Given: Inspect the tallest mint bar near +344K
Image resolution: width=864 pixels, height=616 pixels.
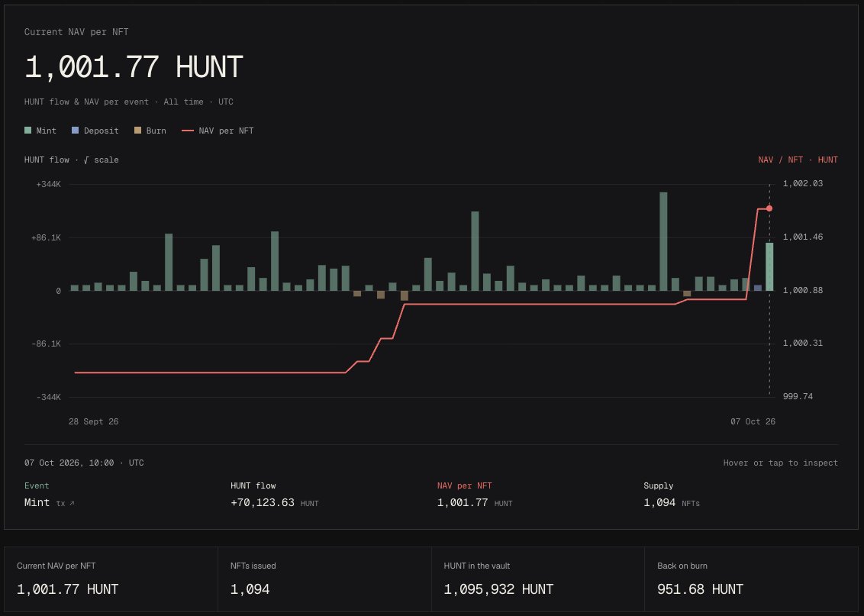Looking at the screenshot, I should coord(663,241).
